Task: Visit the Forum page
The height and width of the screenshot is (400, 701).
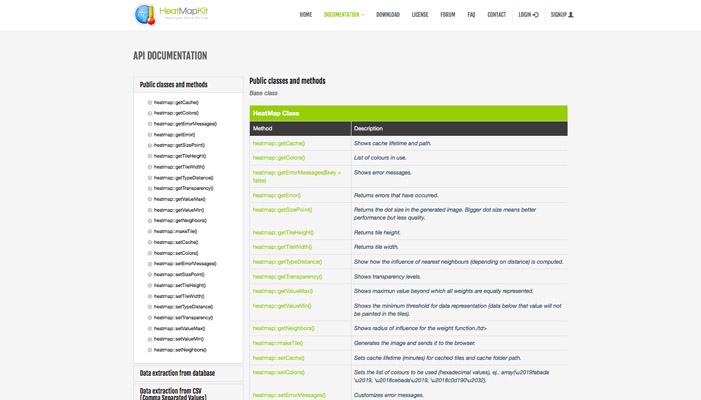Action: pos(448,15)
